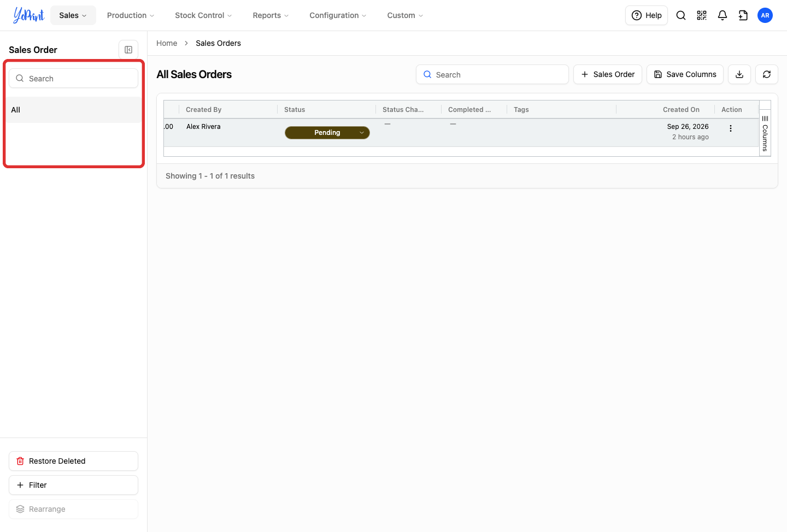Open global search magnifier icon
Viewport: 787px width, 532px height.
tap(681, 15)
